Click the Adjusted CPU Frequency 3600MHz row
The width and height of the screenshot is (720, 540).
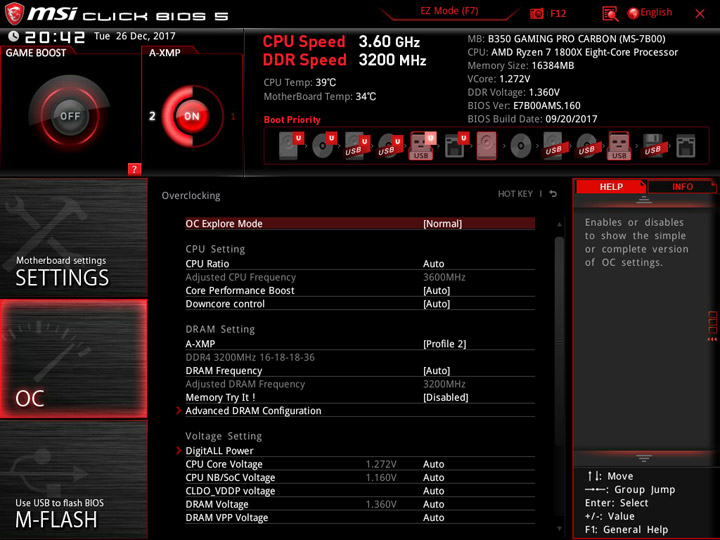[360, 277]
